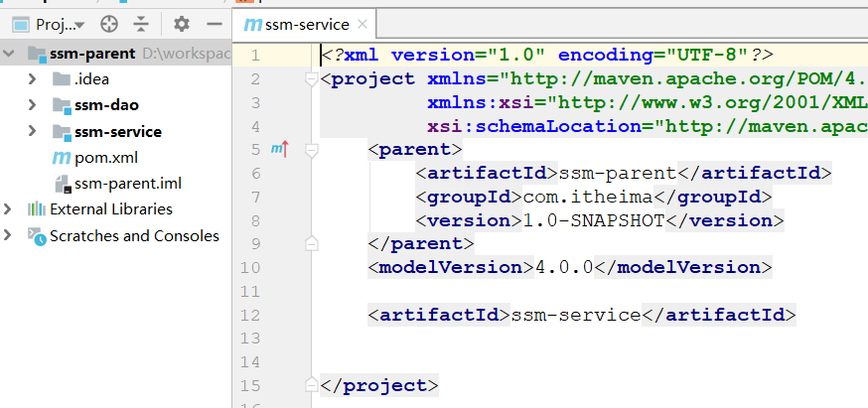The height and width of the screenshot is (408, 868).
Task: Click the Maven icon beside pom.xml
Action: click(61, 158)
